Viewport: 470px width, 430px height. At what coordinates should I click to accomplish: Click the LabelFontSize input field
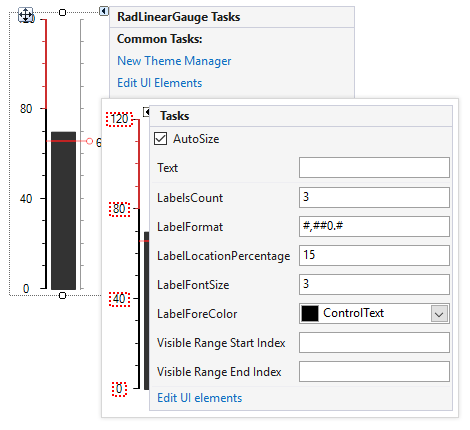pyautogui.click(x=374, y=284)
